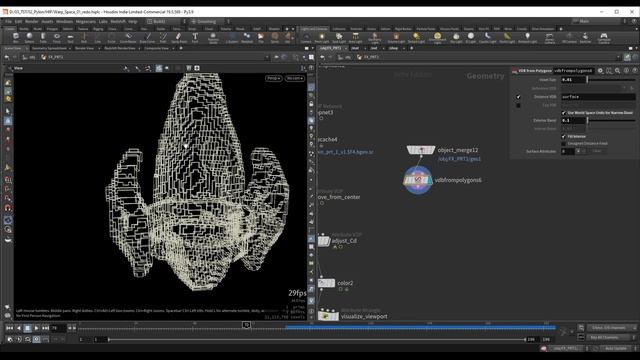
Task: Add an Ambient Light from shelf
Action: (527, 38)
